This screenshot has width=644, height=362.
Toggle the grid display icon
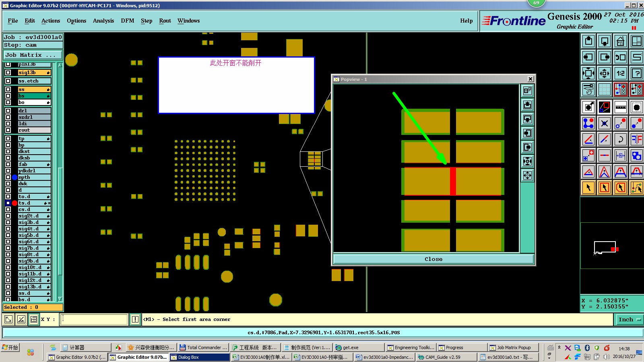tap(605, 89)
